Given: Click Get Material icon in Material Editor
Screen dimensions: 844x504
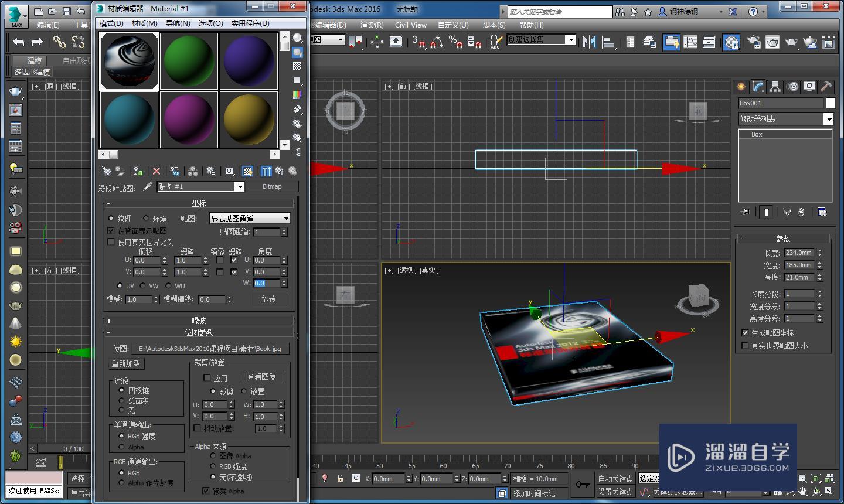Looking at the screenshot, I should 106,171.
